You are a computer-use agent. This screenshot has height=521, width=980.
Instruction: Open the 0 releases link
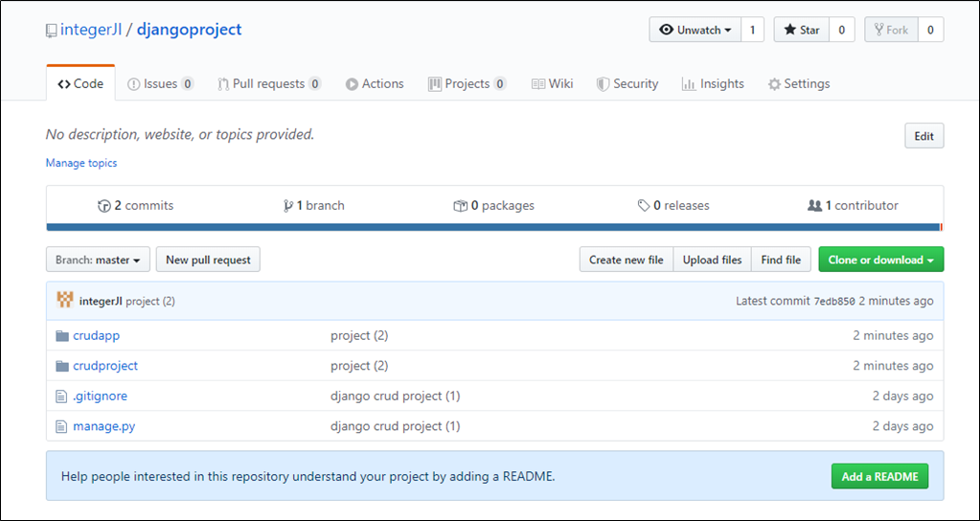coord(673,206)
